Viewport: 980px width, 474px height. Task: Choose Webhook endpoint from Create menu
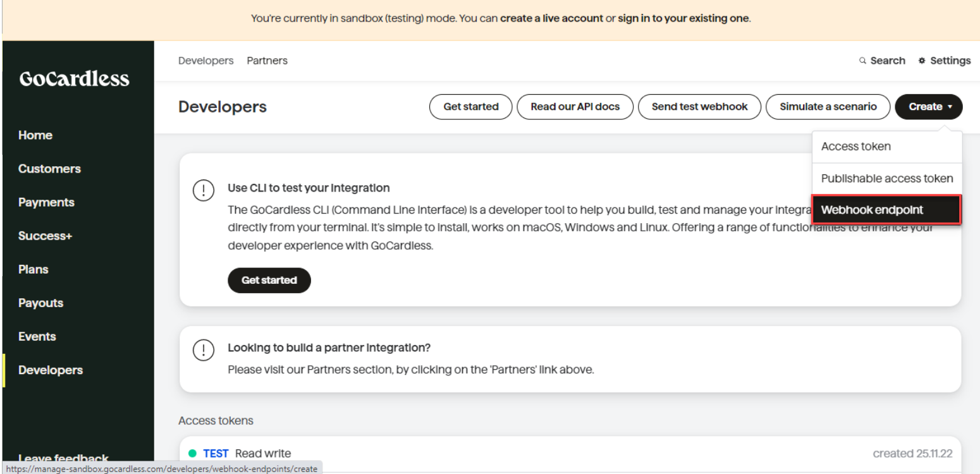click(887, 210)
